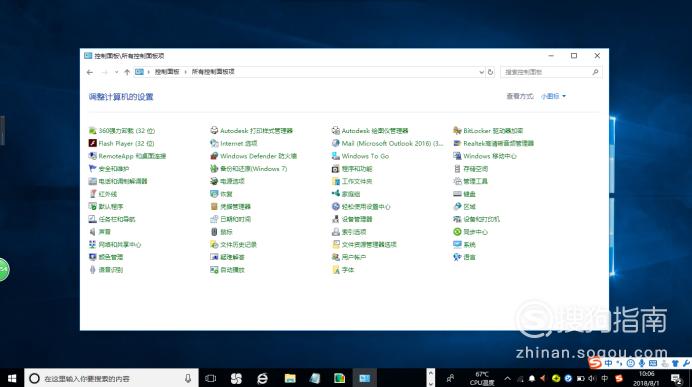Open 网络和共享中心
The image size is (692, 387).
point(115,244)
